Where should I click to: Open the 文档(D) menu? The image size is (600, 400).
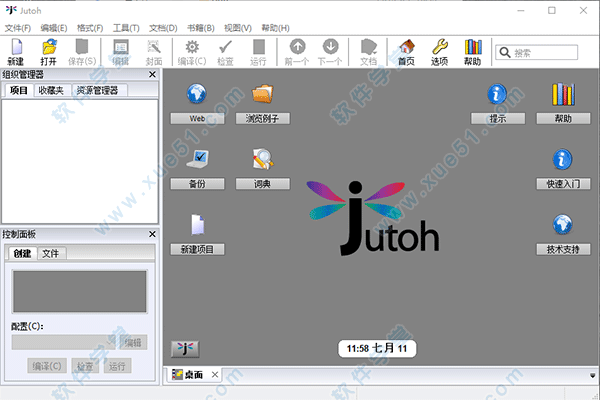163,28
